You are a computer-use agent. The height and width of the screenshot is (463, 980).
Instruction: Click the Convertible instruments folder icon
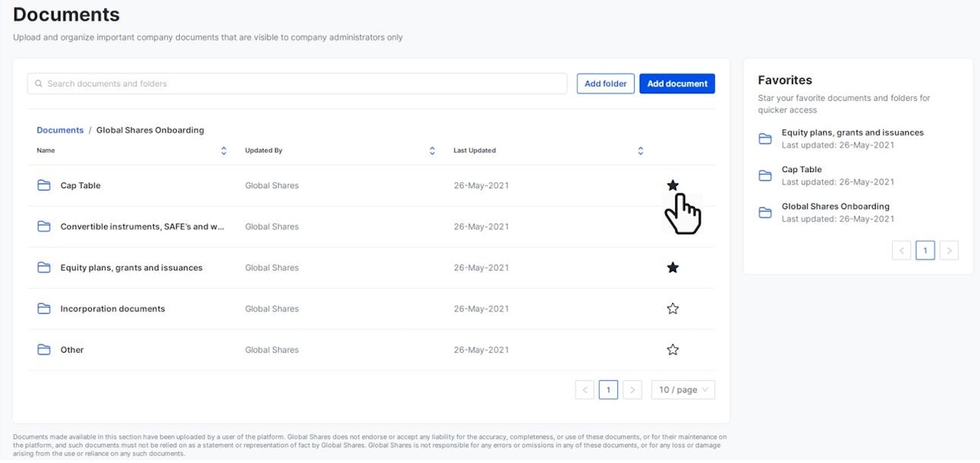pyautogui.click(x=44, y=227)
